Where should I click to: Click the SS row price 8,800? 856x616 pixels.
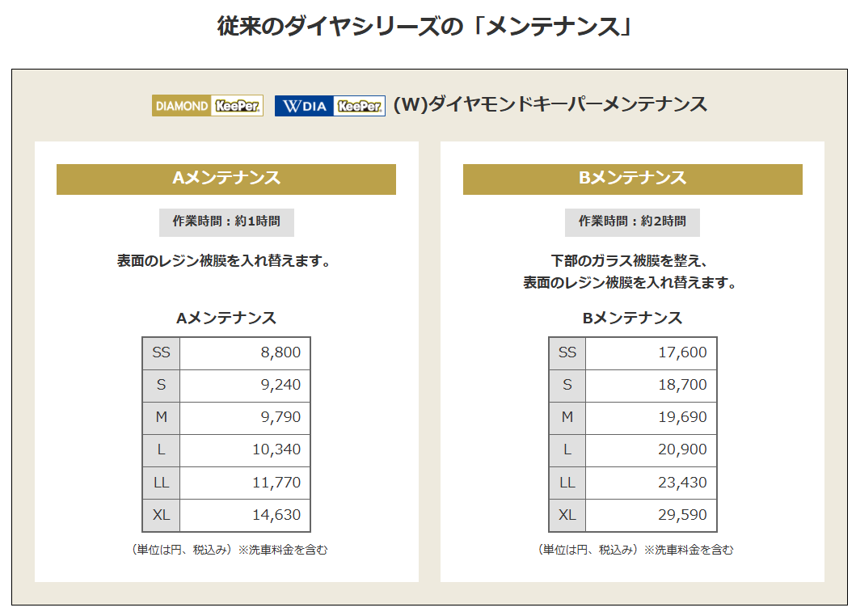click(x=280, y=352)
